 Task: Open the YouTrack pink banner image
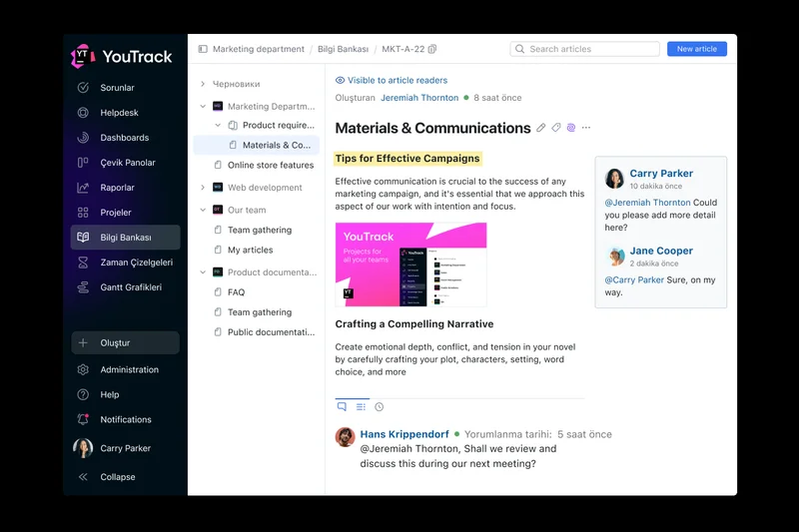coord(410,265)
